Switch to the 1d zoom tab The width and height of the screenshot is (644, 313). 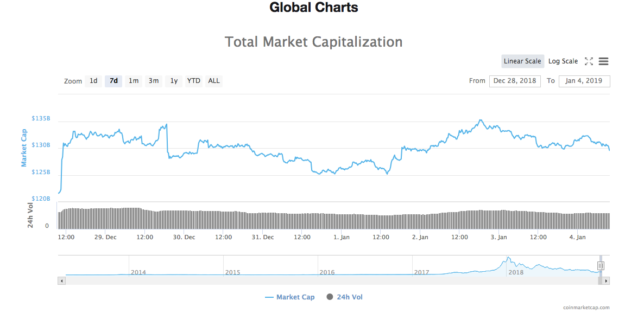click(x=93, y=80)
